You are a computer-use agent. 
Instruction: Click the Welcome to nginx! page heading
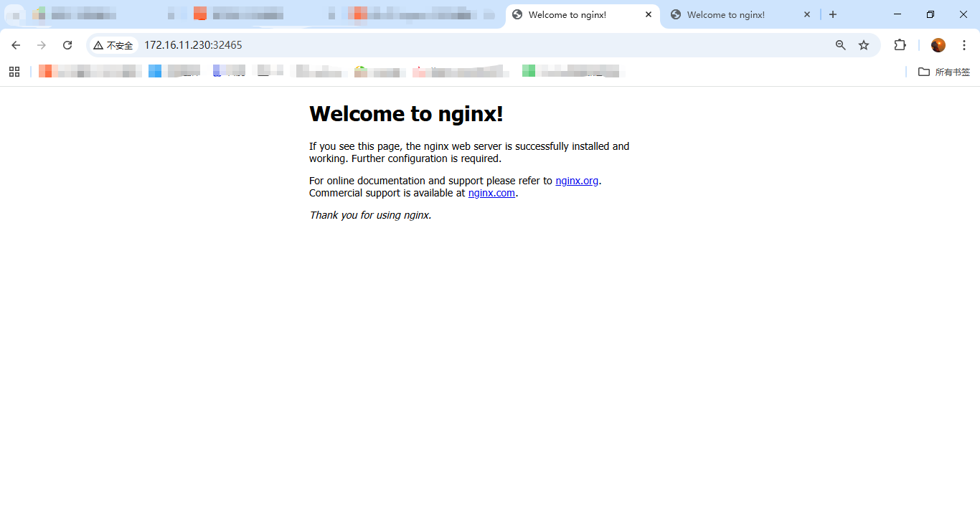pyautogui.click(x=406, y=114)
